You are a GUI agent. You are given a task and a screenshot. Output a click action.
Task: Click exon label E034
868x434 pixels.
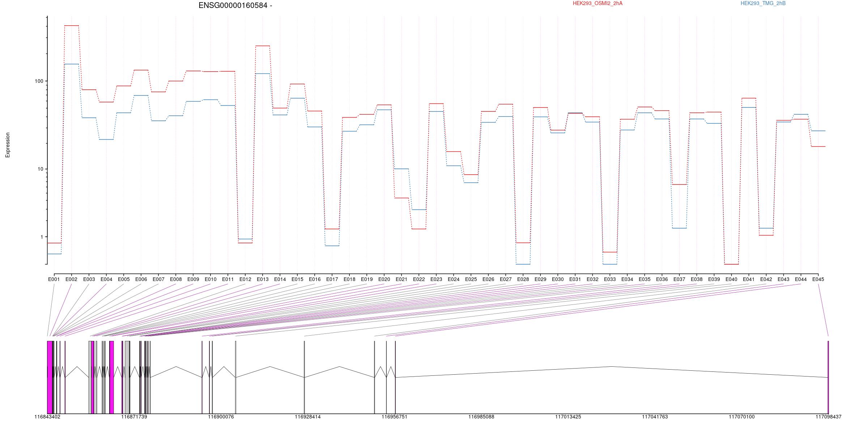627,279
